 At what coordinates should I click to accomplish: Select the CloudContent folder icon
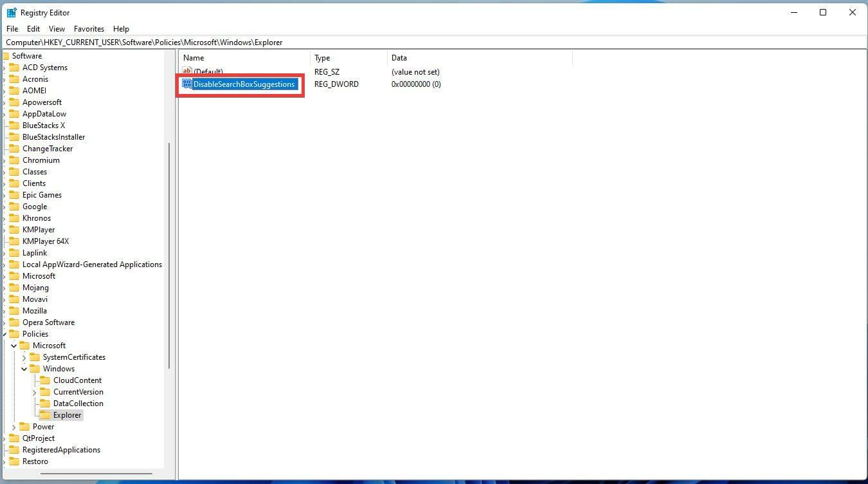coord(46,380)
